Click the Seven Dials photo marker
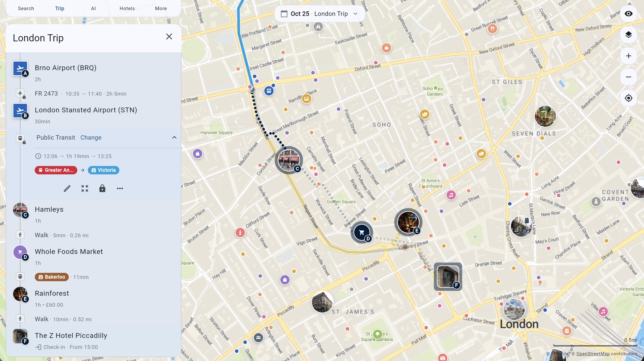Image resolution: width=644 pixels, height=361 pixels. (545, 116)
